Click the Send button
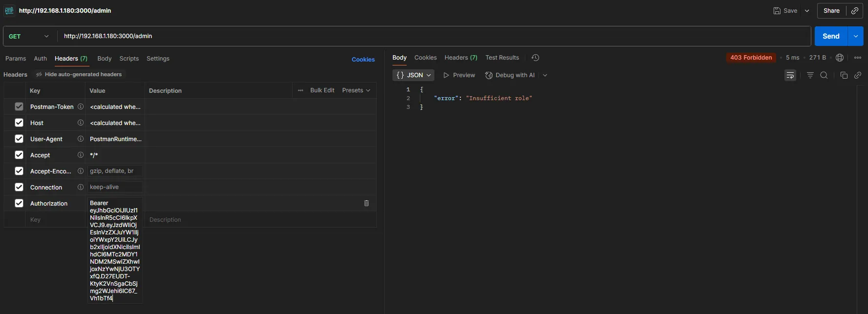The width and height of the screenshot is (868, 314). [x=831, y=36]
